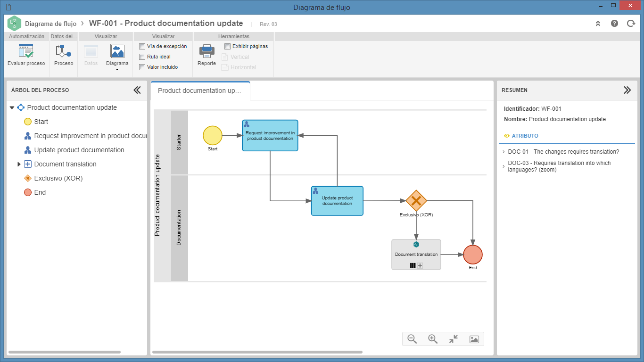Image resolution: width=644 pixels, height=362 pixels.
Task: Click the green flowchart application logo
Action: point(14,23)
